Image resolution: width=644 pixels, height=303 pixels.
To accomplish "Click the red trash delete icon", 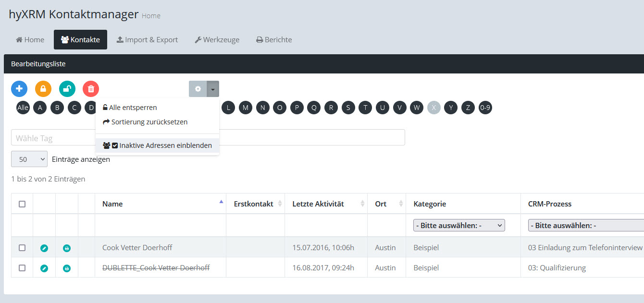I will coord(91,89).
